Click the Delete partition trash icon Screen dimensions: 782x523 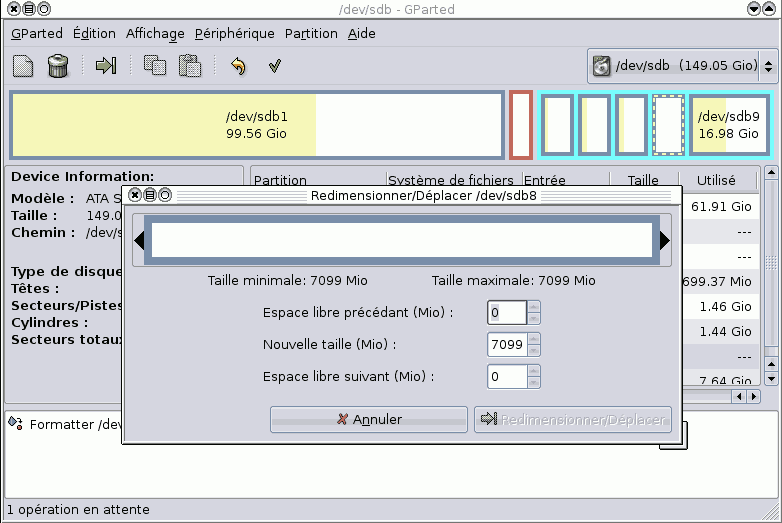point(58,66)
